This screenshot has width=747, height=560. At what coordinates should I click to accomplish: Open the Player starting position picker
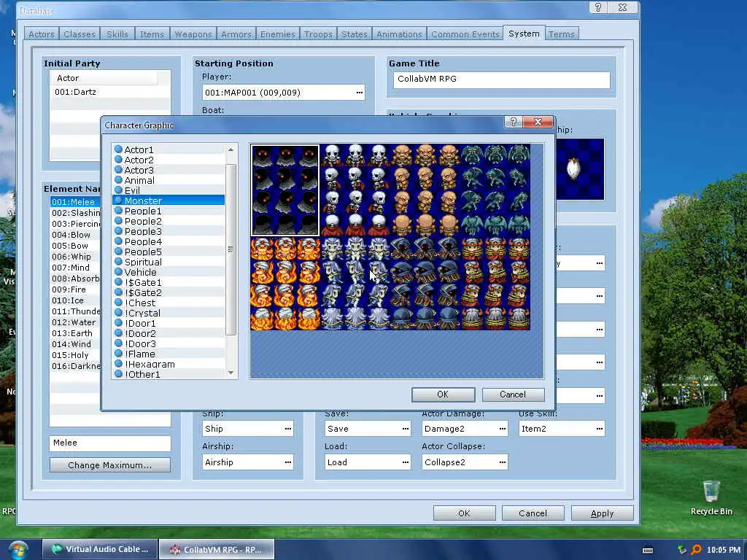tap(359, 93)
